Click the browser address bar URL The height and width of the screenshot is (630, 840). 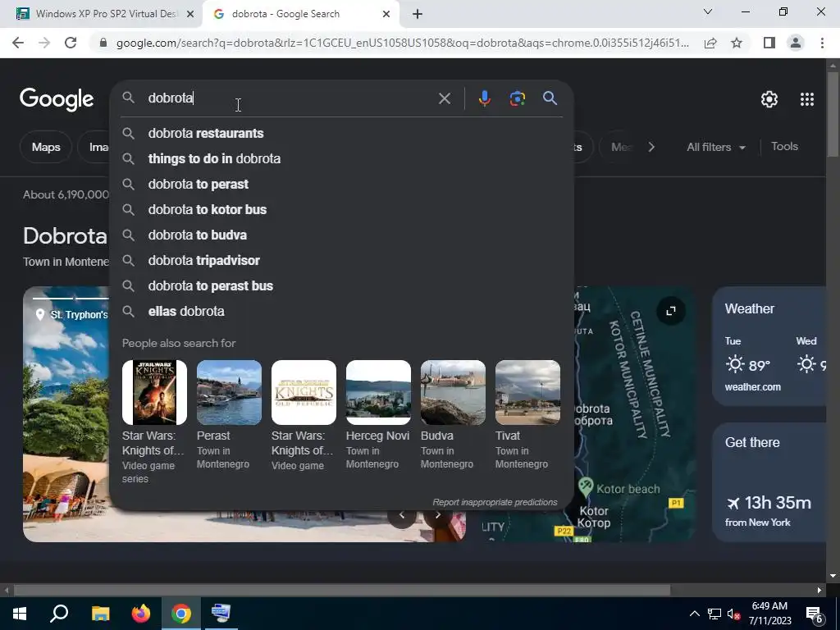tap(402, 43)
